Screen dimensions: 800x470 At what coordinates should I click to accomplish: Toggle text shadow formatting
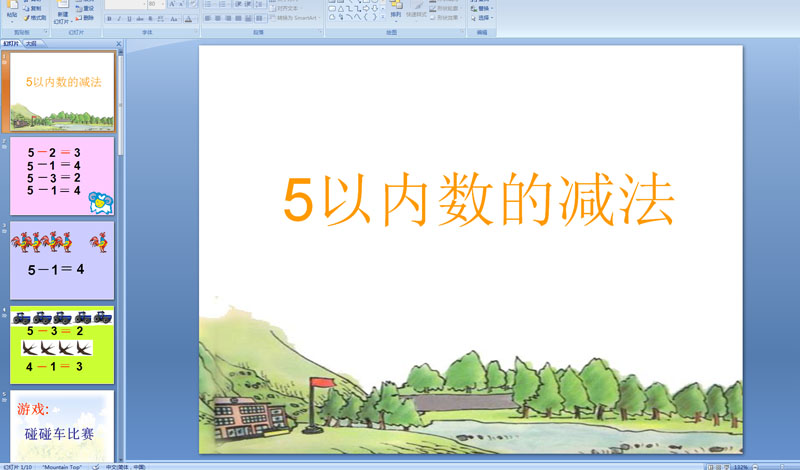tap(150, 19)
